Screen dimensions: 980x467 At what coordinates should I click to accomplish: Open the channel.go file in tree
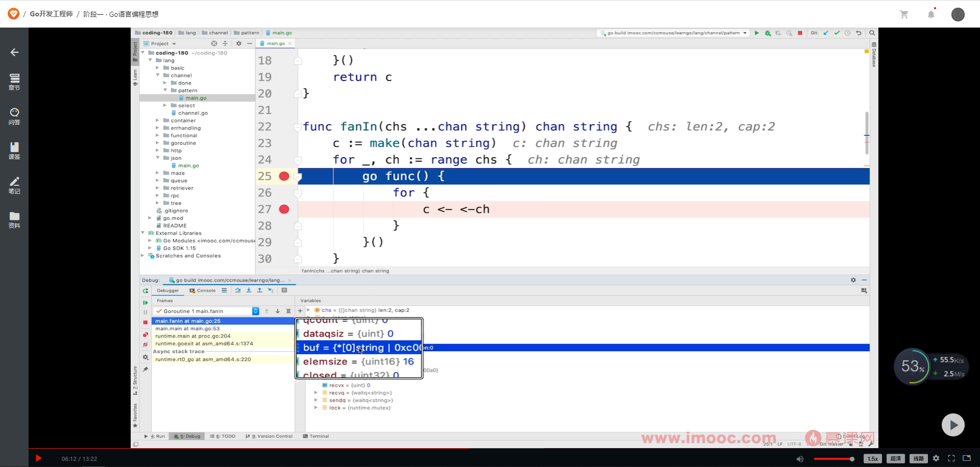coord(193,113)
